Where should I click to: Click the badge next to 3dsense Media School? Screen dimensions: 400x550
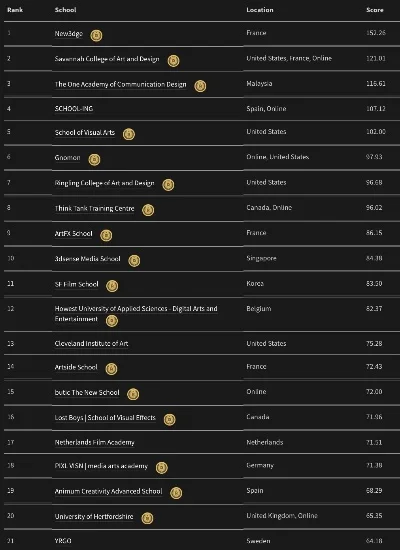(134, 261)
